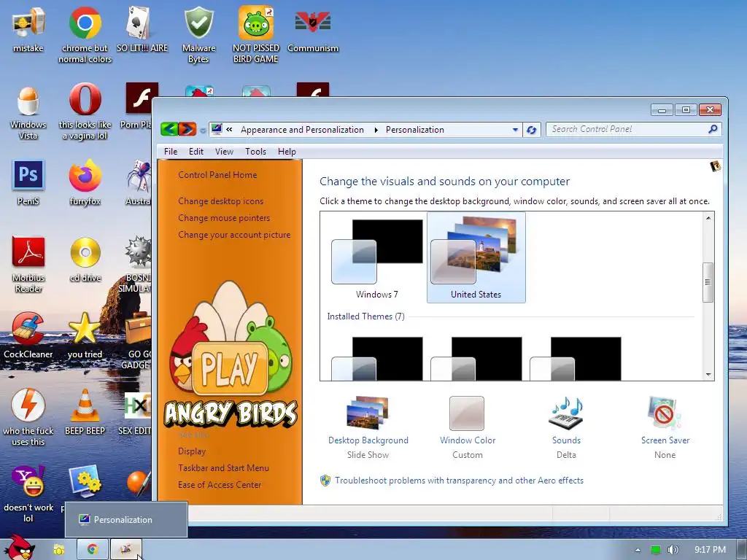Open the Tools menu
The height and width of the screenshot is (560, 747).
point(255,152)
